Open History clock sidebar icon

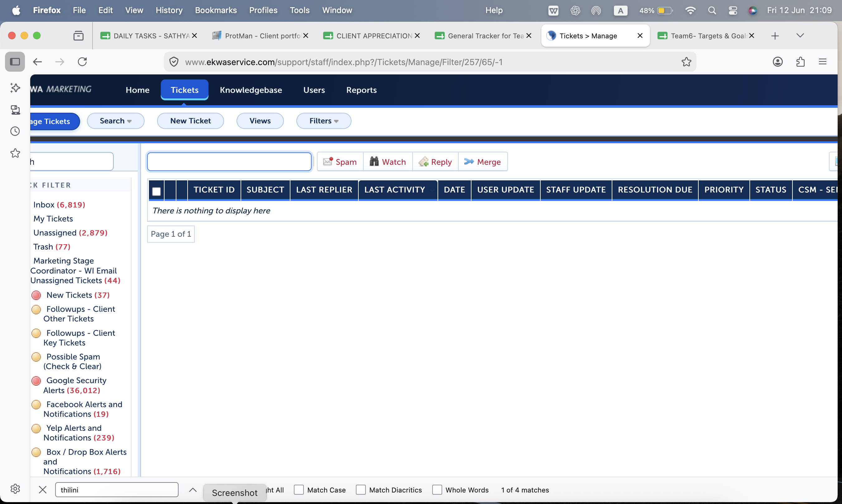pyautogui.click(x=15, y=131)
